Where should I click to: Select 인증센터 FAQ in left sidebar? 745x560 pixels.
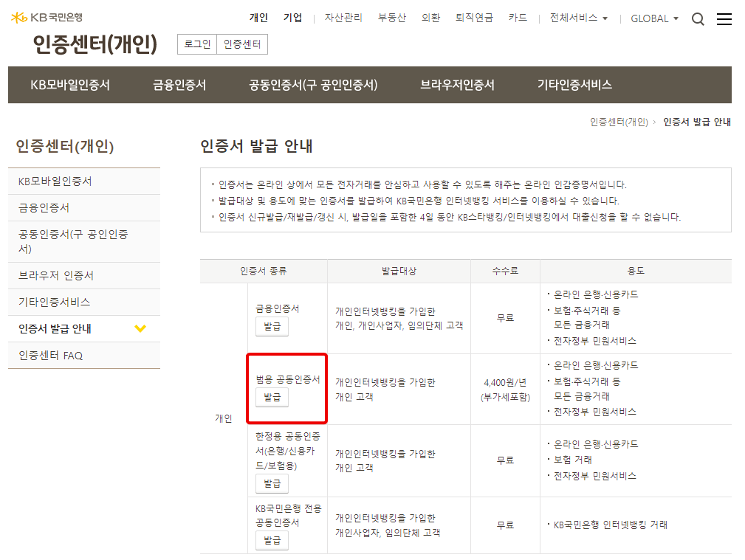coord(84,356)
